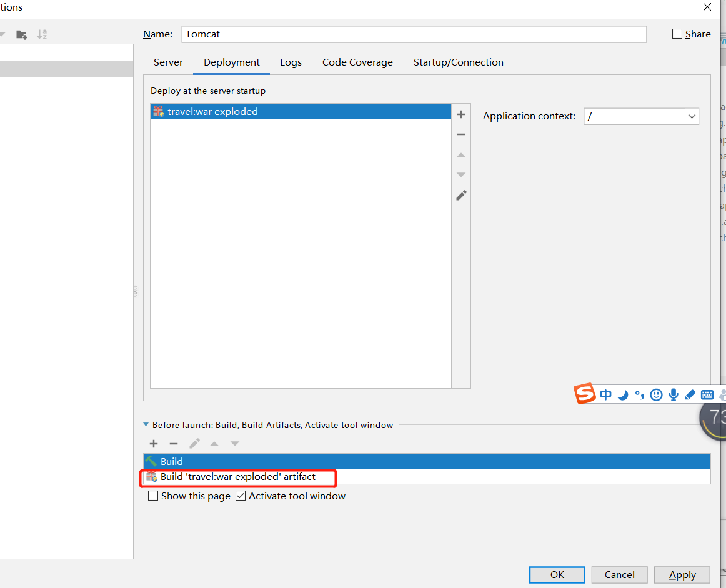Viewport: 726px width, 588px height.
Task: Edit the selected Before launch task
Action: click(194, 444)
